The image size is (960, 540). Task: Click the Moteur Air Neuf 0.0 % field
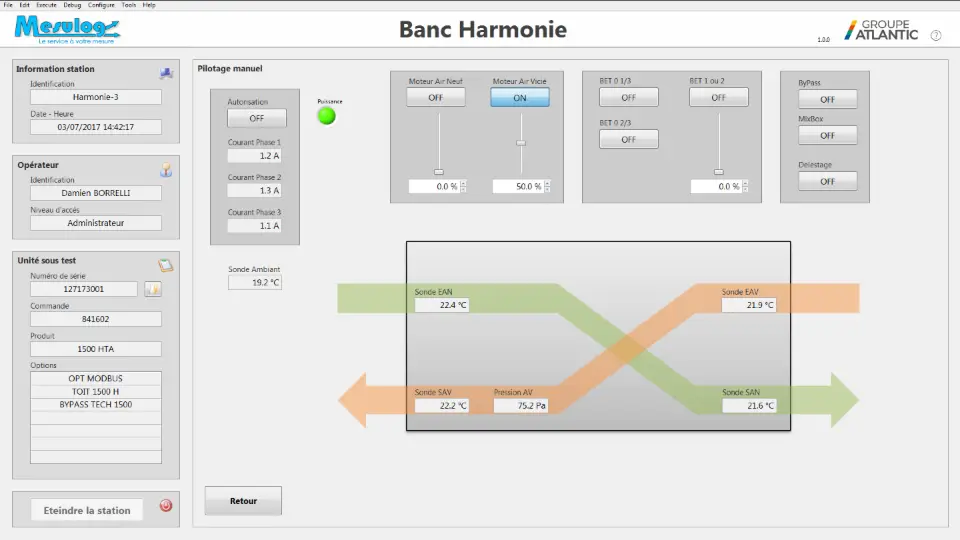tap(434, 186)
